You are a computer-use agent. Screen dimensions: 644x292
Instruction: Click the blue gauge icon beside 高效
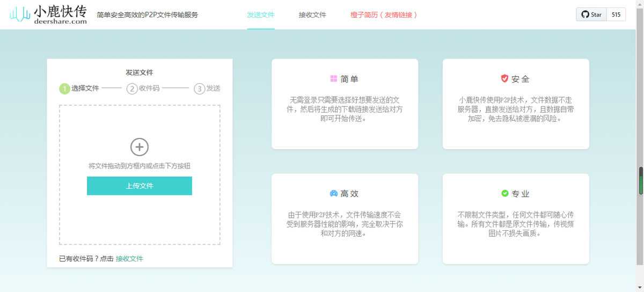tap(333, 193)
